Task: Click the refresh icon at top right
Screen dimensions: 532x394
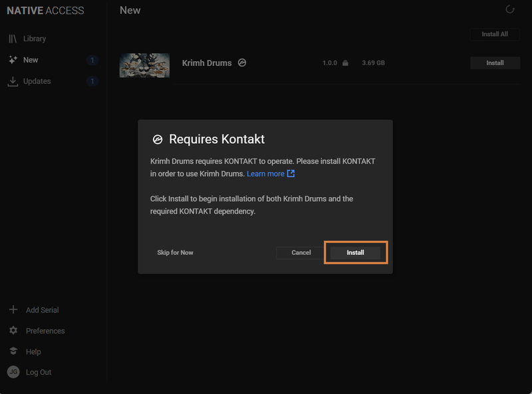Action: pos(510,10)
